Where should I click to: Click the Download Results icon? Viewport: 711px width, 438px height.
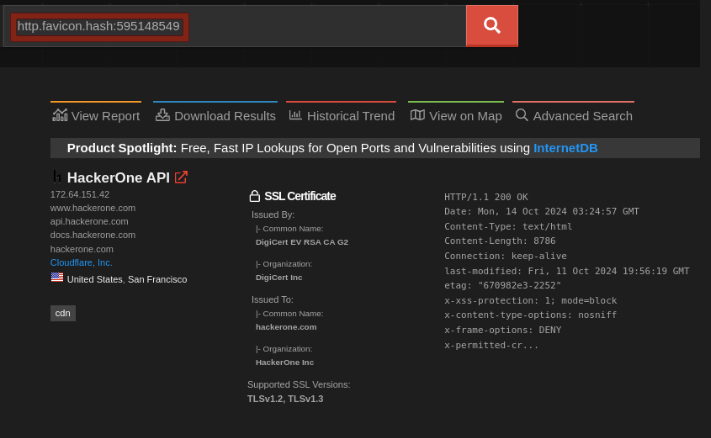point(163,115)
